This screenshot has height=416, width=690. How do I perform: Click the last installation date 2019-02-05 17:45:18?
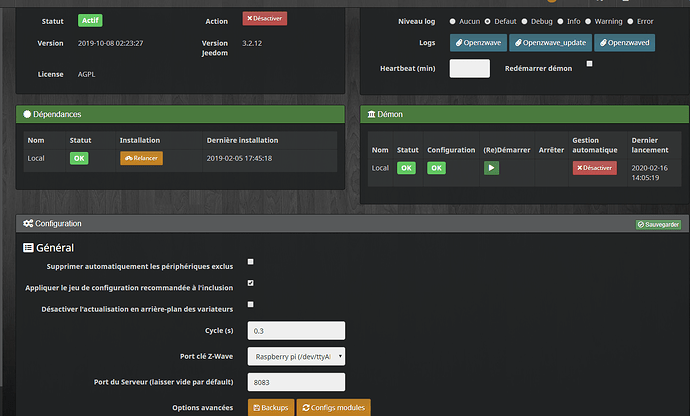[239, 158]
